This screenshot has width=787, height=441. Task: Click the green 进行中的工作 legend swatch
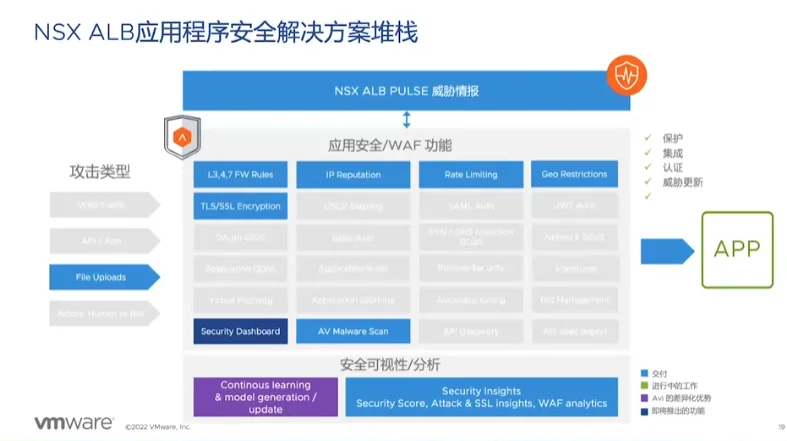point(644,385)
